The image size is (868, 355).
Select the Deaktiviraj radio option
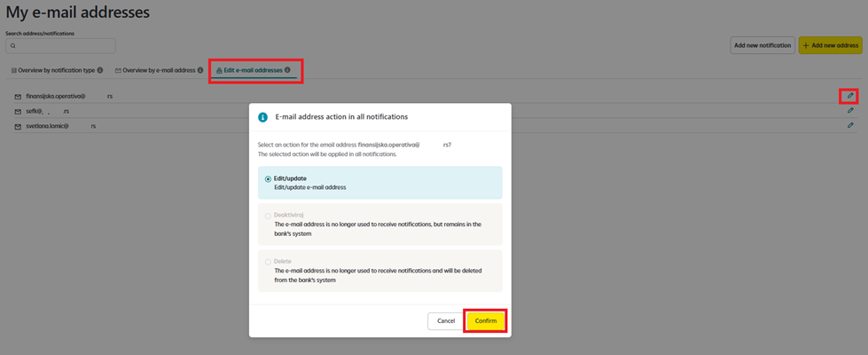coord(269,216)
